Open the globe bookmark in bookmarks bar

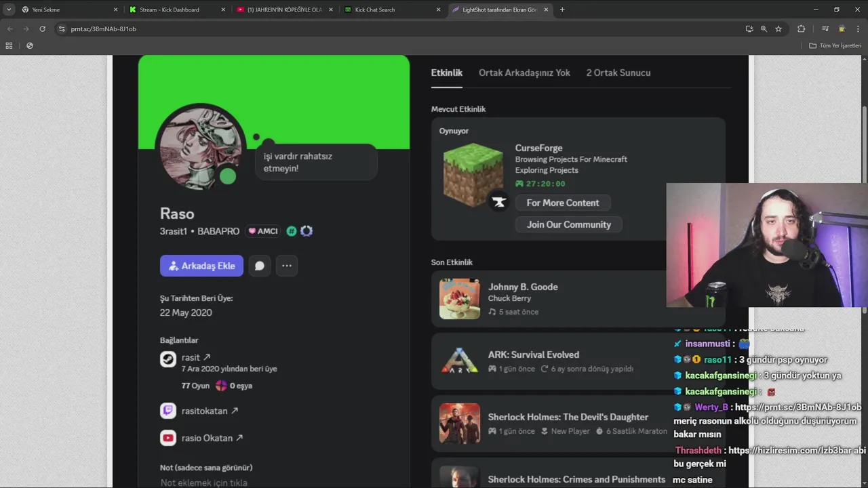(x=29, y=45)
